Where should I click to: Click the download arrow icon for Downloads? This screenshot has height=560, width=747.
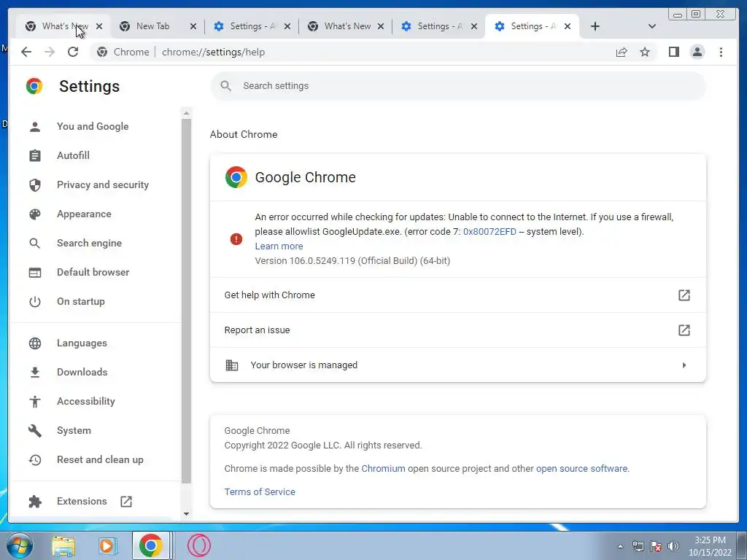pos(35,373)
